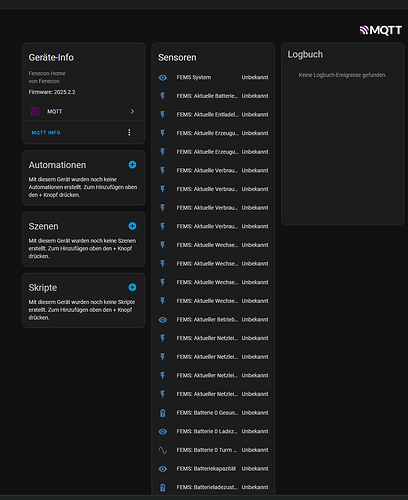This screenshot has width=408, height=500.
Task: Click battery icon of Batterieladezust sensor
Action: point(163,488)
